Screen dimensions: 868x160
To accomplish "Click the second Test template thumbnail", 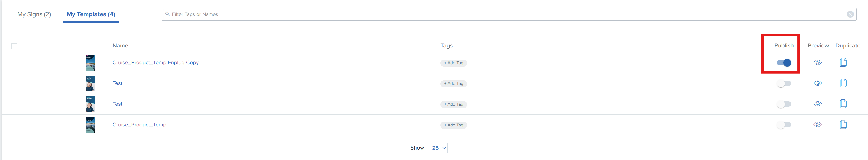I will pos(90,104).
